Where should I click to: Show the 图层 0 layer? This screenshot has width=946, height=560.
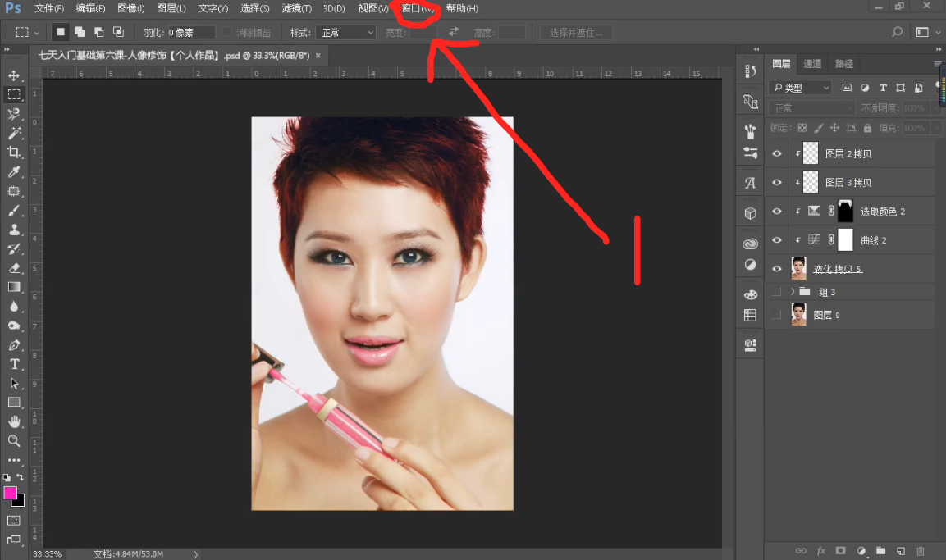(777, 315)
